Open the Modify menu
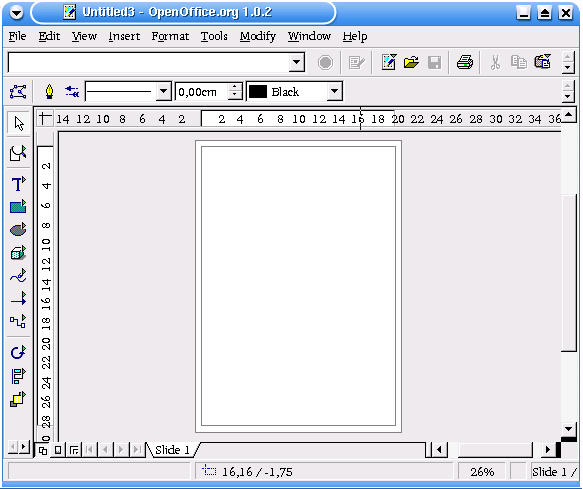The width and height of the screenshot is (583, 489). point(258,36)
